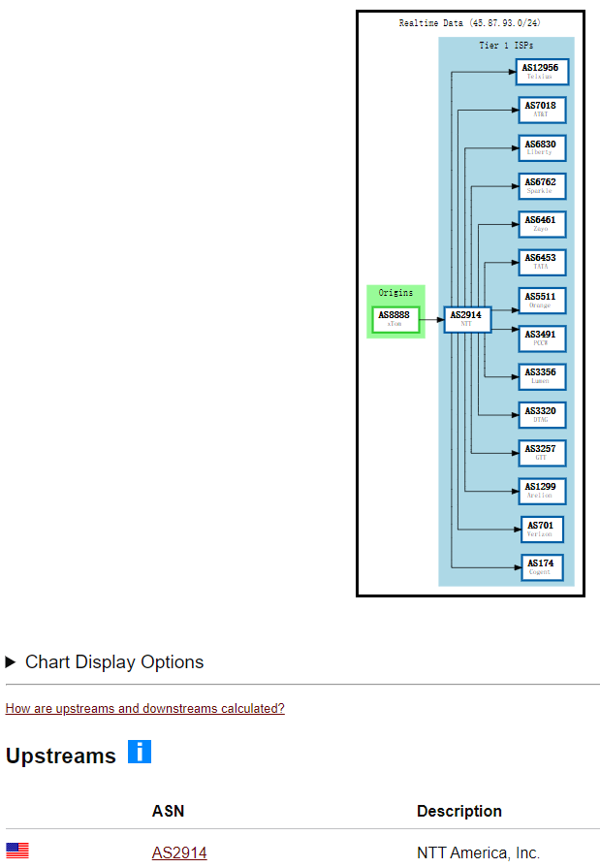The image size is (600, 868).
Task: Click the AS3491 PCCW node
Action: [541, 338]
